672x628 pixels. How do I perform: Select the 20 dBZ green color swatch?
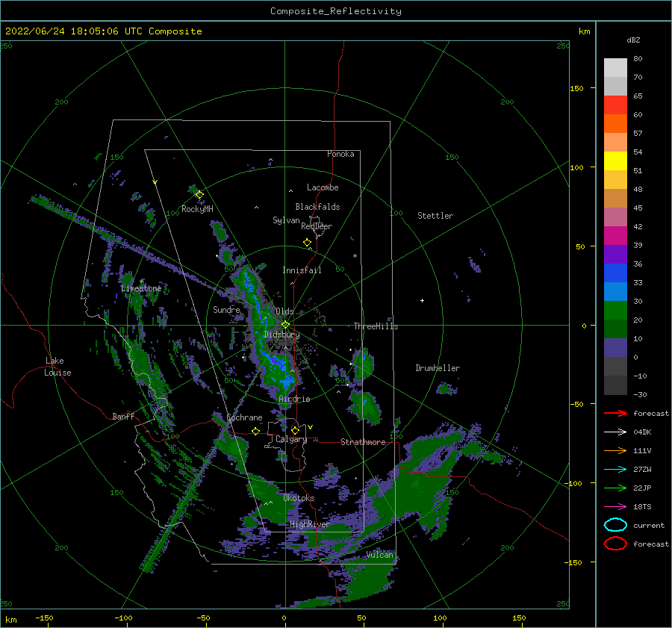615,311
